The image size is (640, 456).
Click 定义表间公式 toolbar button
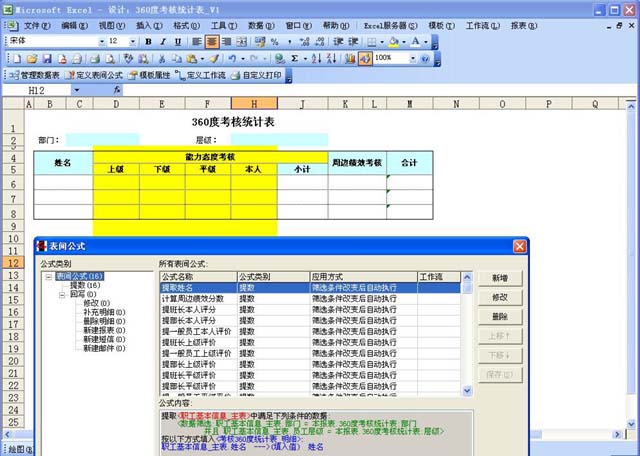94,76
